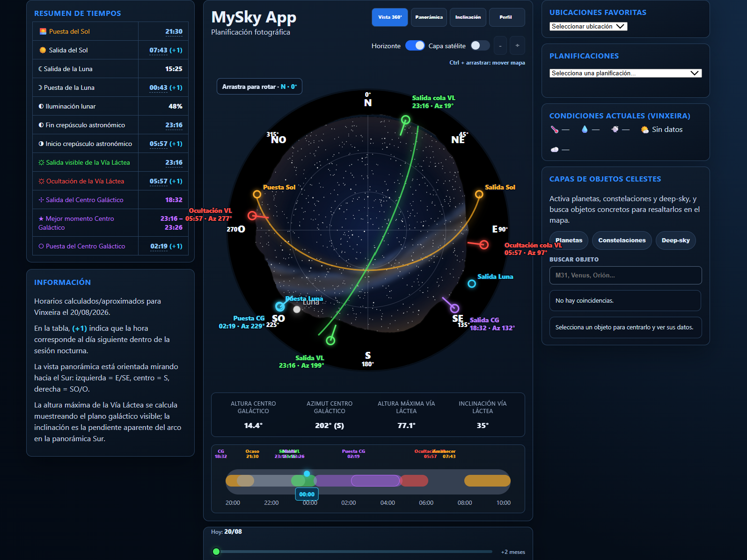Click the date slider green handle
This screenshot has width=747, height=560.
pos(216,552)
